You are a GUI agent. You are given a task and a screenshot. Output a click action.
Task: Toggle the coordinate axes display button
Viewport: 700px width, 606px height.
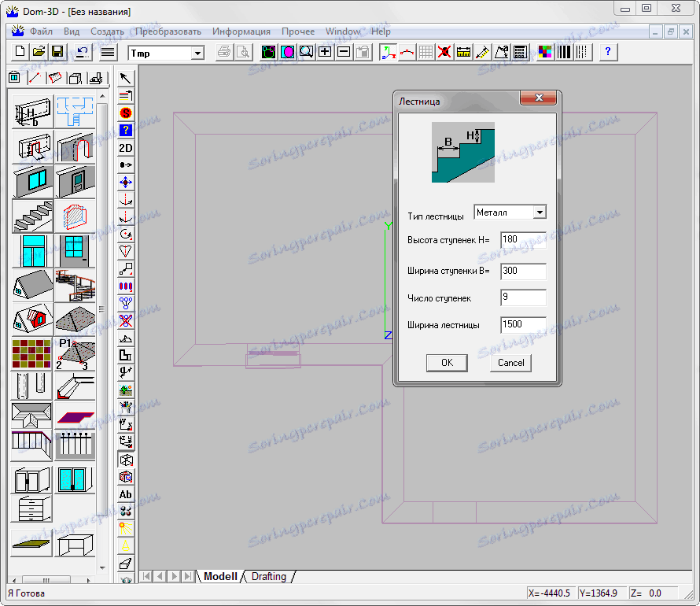(388, 53)
